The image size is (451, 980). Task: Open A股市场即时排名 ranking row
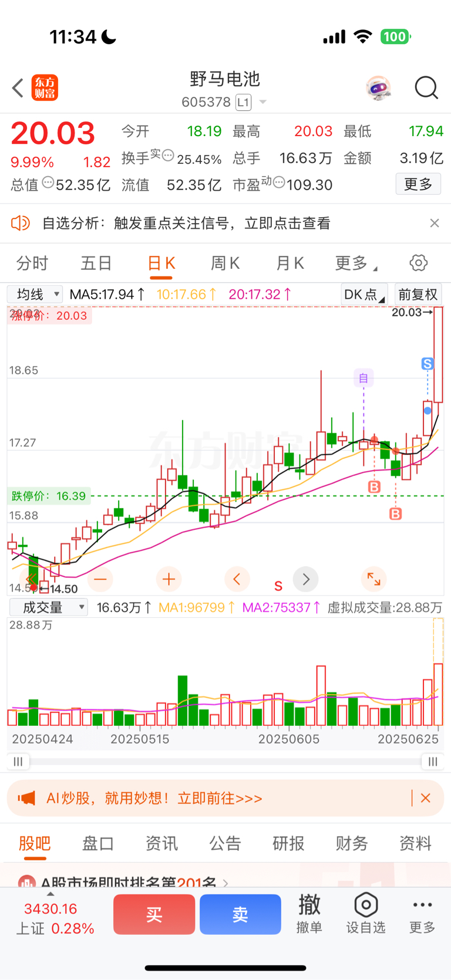tap(123, 882)
